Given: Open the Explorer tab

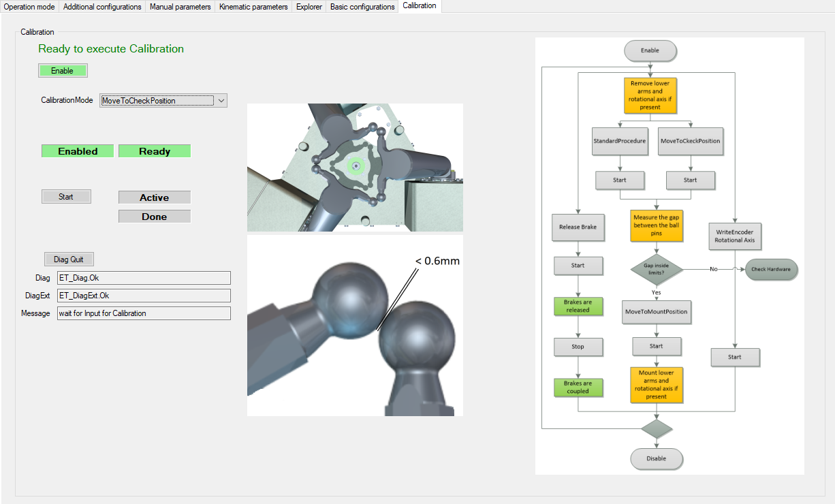Looking at the screenshot, I should click(x=309, y=7).
